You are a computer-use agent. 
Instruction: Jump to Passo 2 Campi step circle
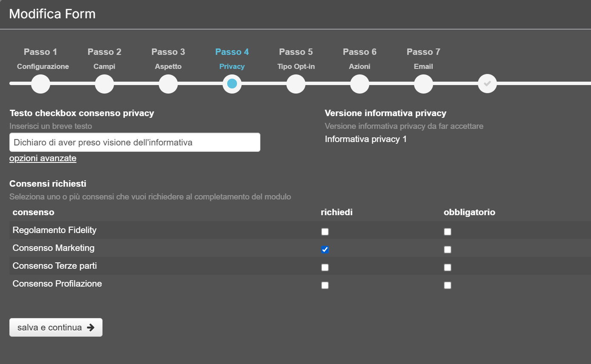(104, 84)
